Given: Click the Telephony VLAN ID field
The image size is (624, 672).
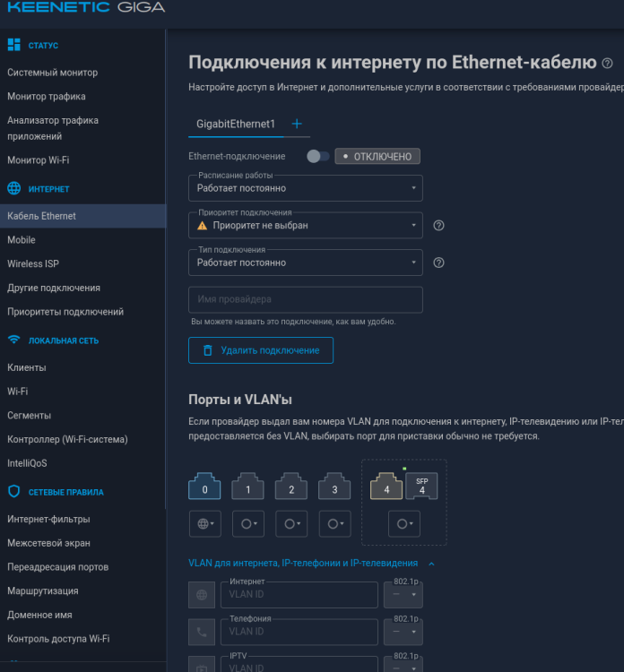Looking at the screenshot, I should click(299, 633).
